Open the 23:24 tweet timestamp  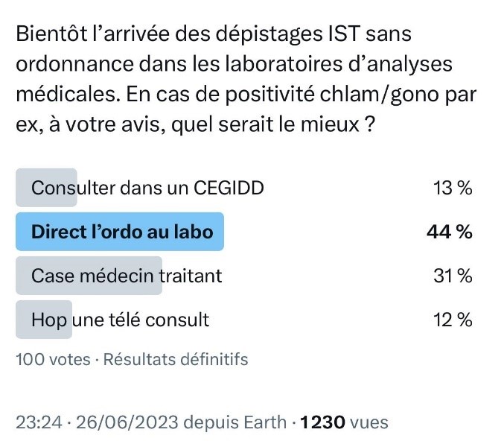point(39,422)
